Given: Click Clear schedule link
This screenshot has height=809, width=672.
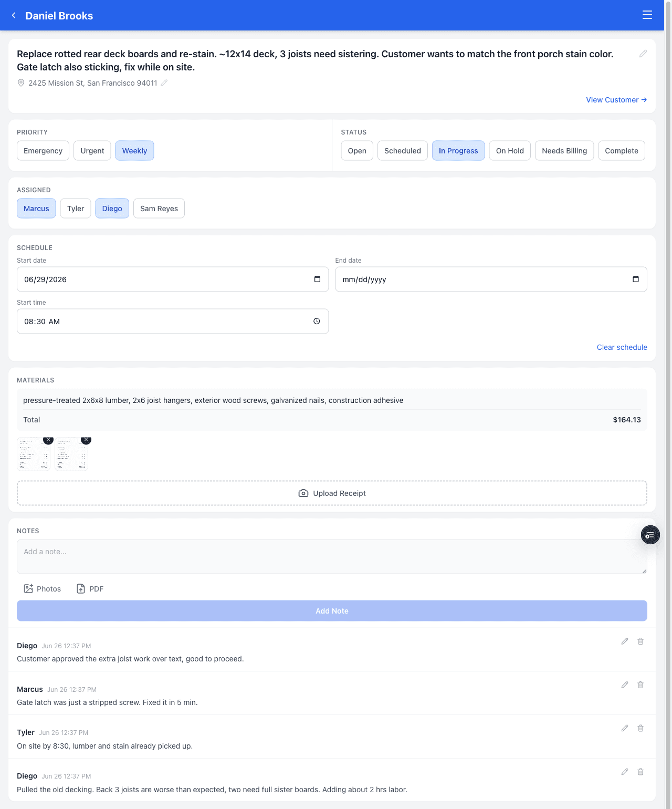Looking at the screenshot, I should pos(622,347).
